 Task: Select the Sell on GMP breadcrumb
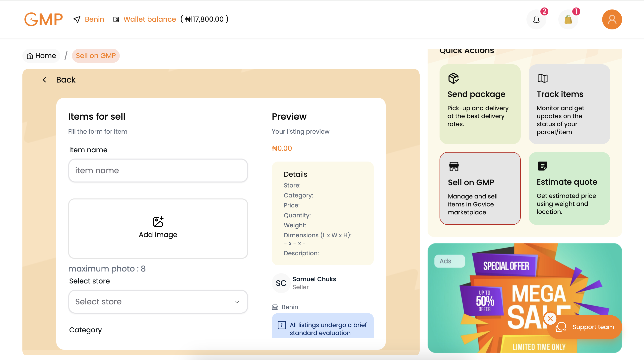(96, 56)
